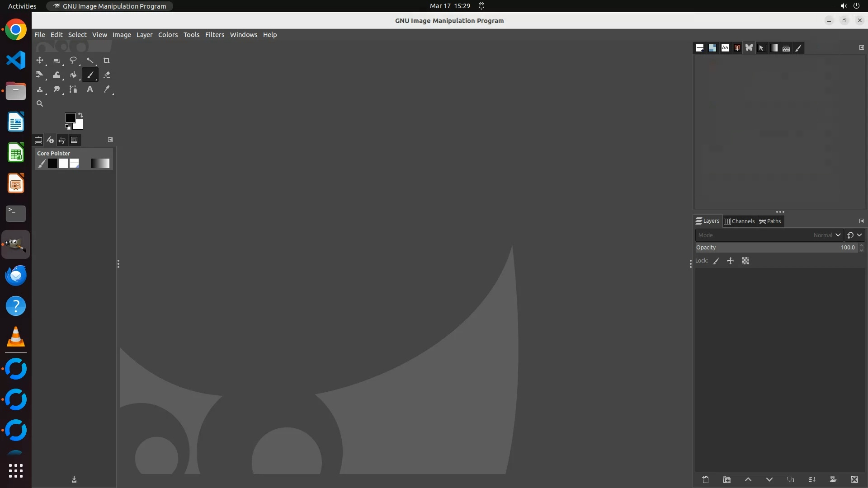Select the Crop tool
The width and height of the screenshot is (868, 488).
[106, 60]
